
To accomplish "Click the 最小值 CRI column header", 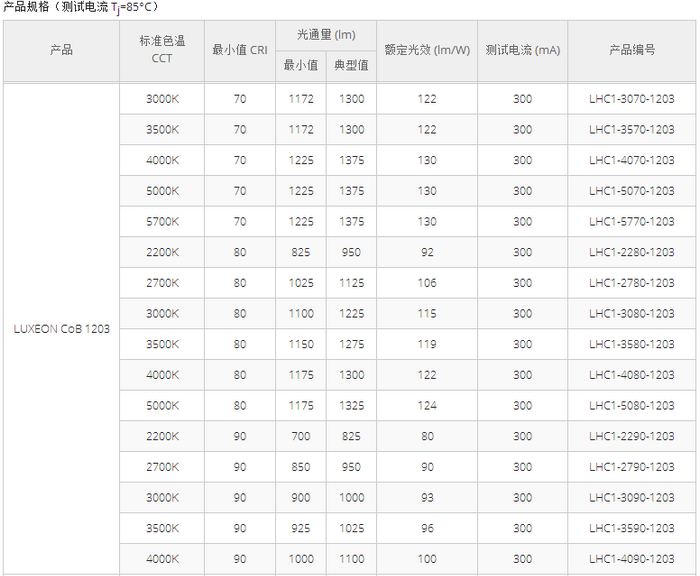I will point(240,50).
